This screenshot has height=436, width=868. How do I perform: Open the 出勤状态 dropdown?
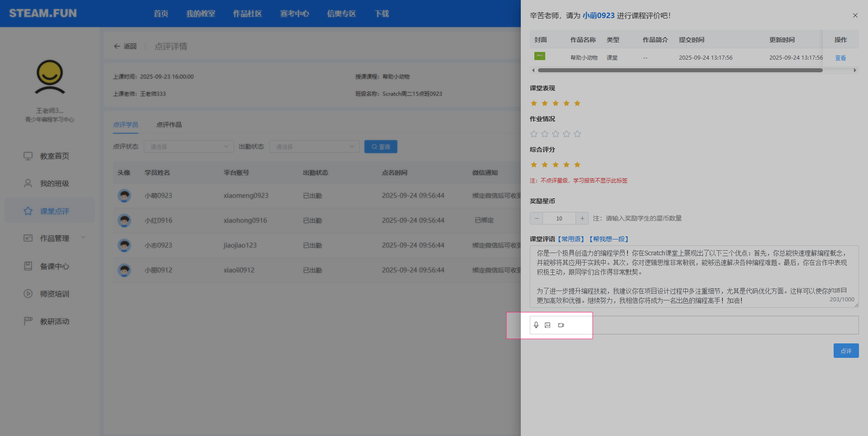tap(314, 146)
